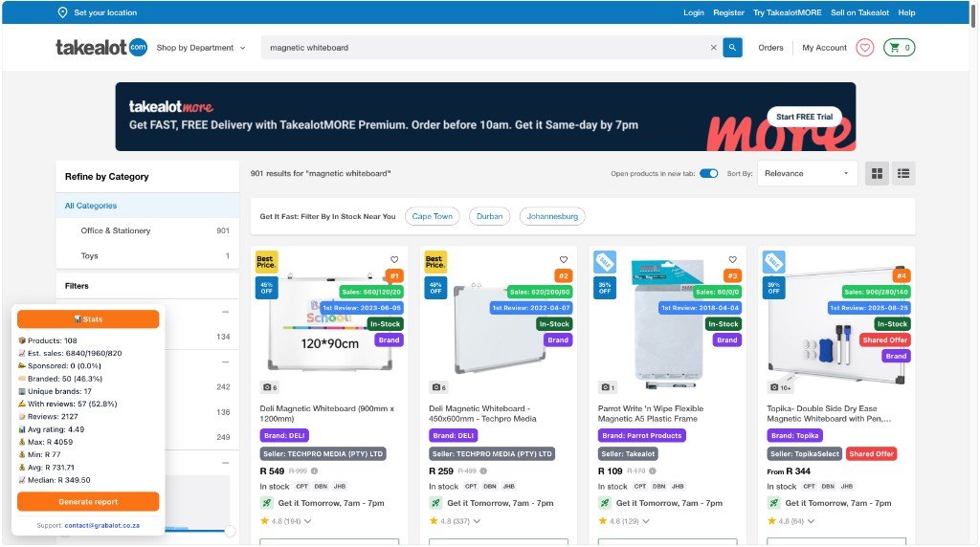
Task: Open the takealot.com home logo
Action: (101, 48)
